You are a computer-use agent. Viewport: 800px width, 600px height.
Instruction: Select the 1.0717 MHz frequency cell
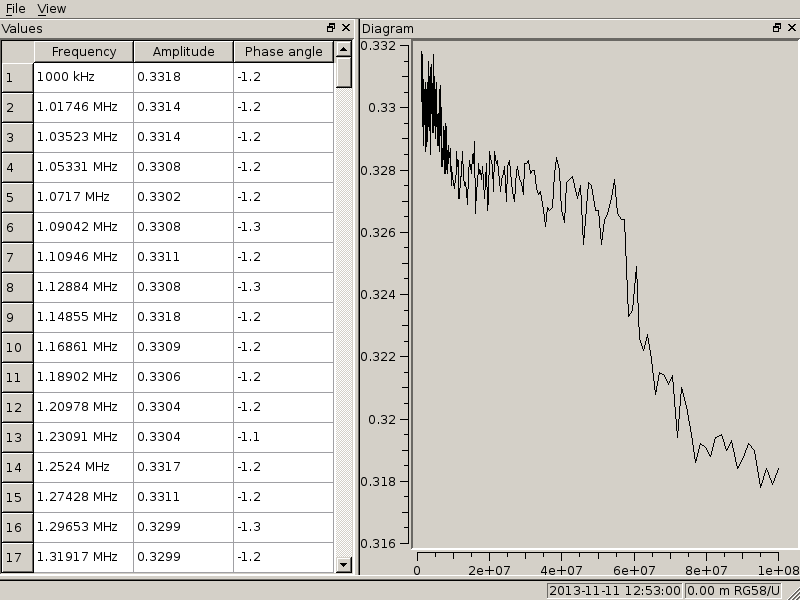84,197
